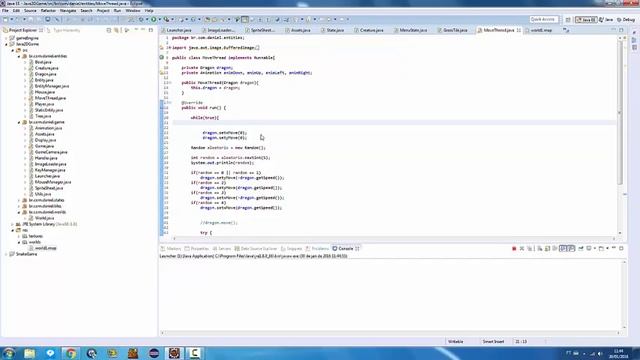Collapse br.com.daniel.game package
Screen dimensions: 640x360
tap(19, 122)
